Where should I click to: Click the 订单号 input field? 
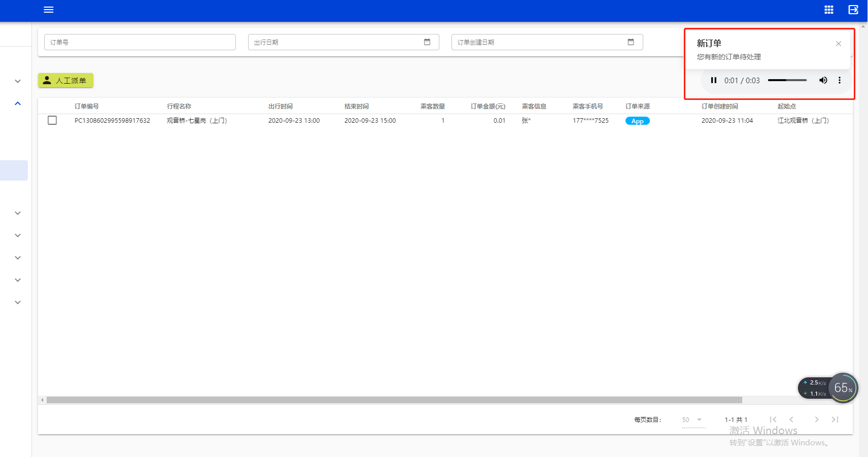click(x=140, y=42)
